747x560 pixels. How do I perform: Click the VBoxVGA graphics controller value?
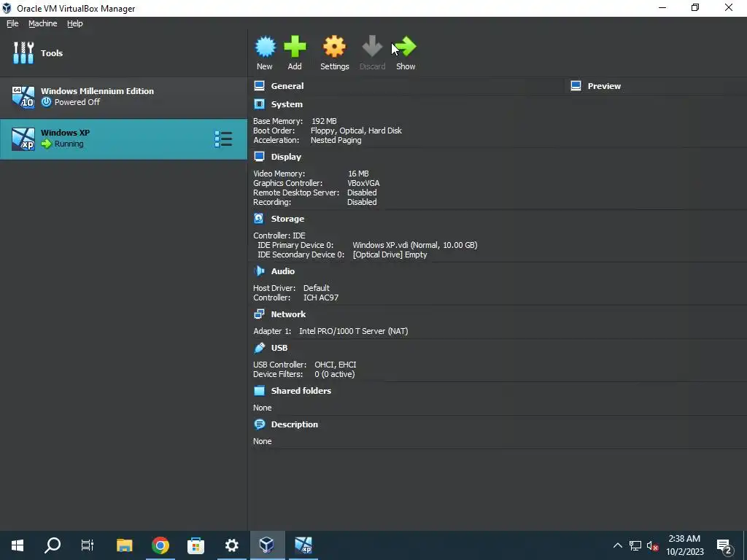363,183
